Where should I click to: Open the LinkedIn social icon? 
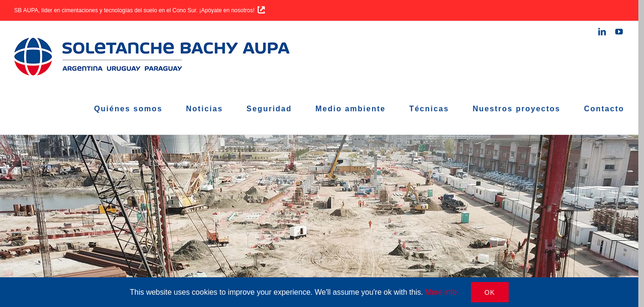point(602,32)
